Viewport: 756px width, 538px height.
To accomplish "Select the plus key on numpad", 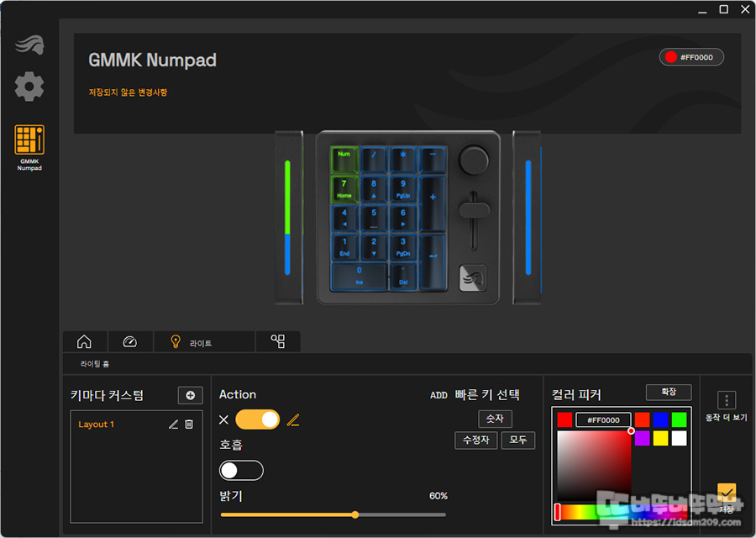I will [433, 203].
